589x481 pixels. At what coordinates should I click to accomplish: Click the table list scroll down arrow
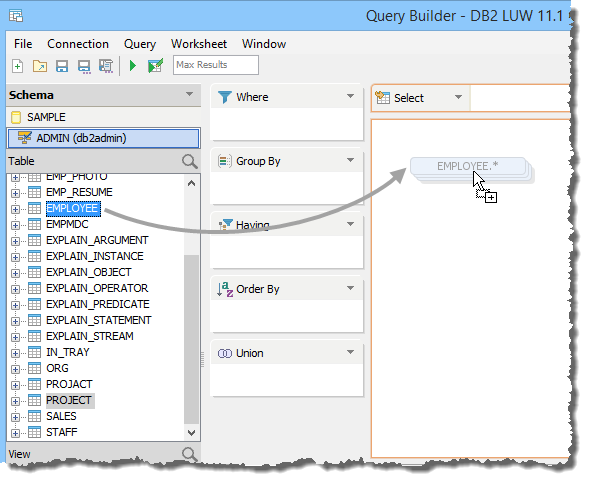(x=192, y=433)
